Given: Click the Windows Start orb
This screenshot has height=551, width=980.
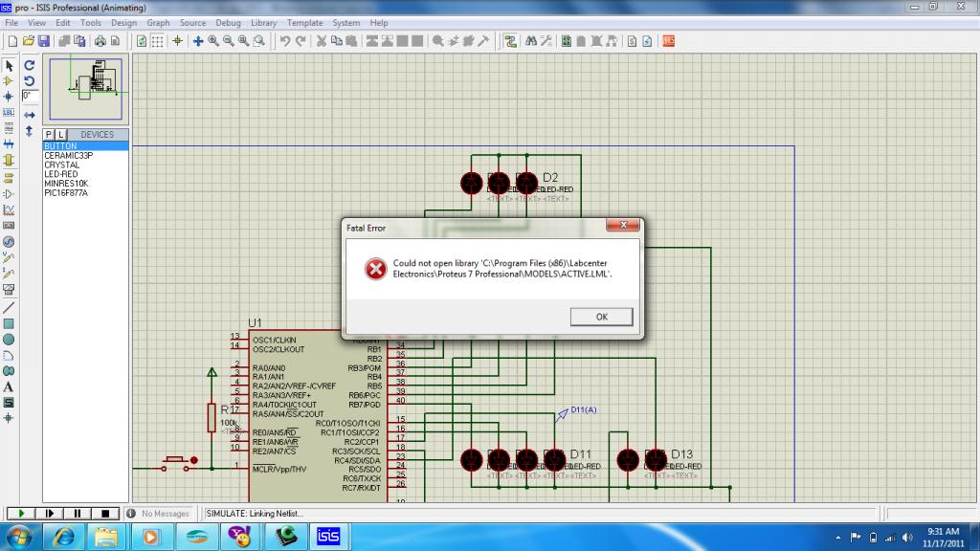Looking at the screenshot, I should click(18, 537).
